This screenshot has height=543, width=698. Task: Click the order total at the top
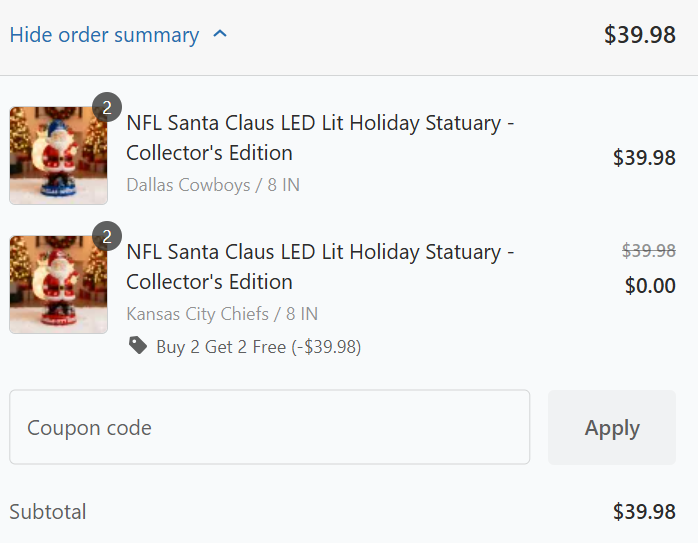pos(639,35)
